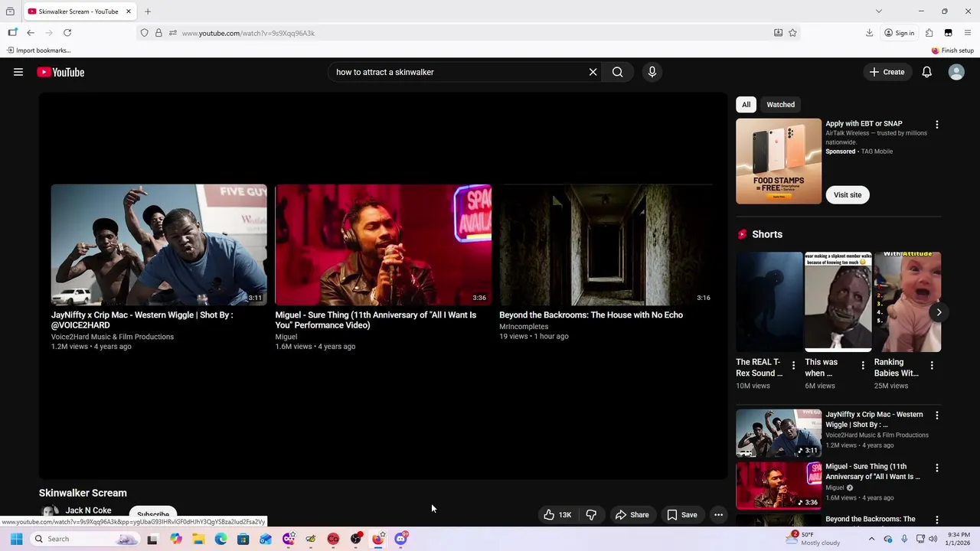Focus the YouTube search input field

click(459, 72)
